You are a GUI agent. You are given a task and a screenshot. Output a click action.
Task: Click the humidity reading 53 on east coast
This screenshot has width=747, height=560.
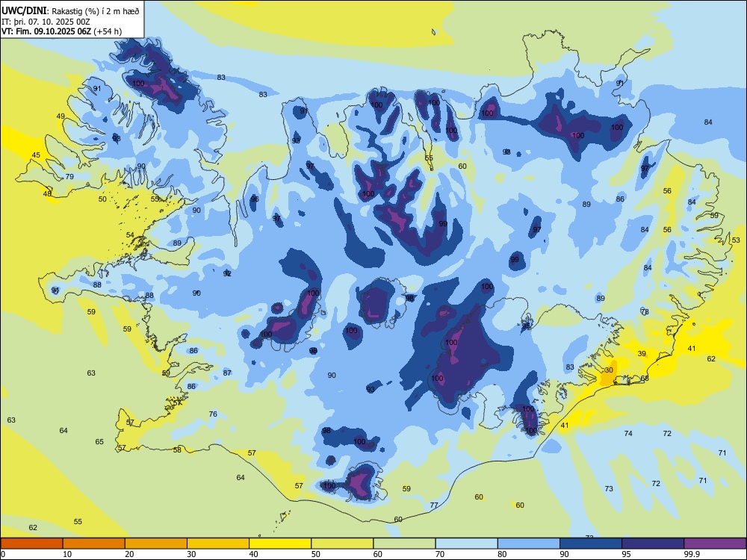click(x=736, y=240)
